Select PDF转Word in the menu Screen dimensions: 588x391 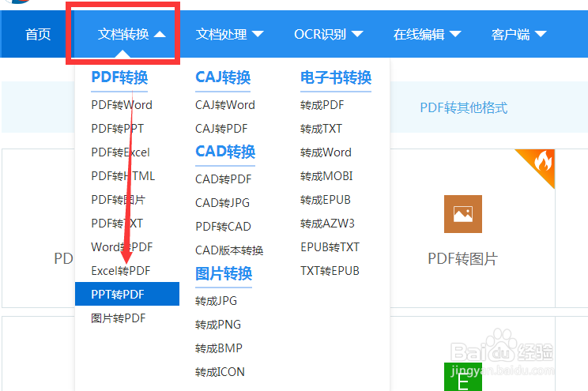pyautogui.click(x=122, y=105)
